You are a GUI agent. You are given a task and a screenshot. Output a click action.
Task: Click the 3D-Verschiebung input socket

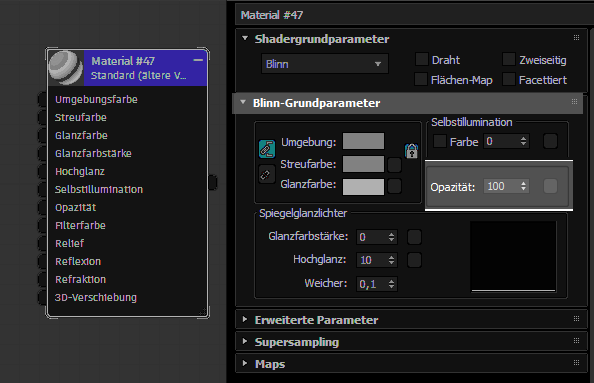coord(42,297)
